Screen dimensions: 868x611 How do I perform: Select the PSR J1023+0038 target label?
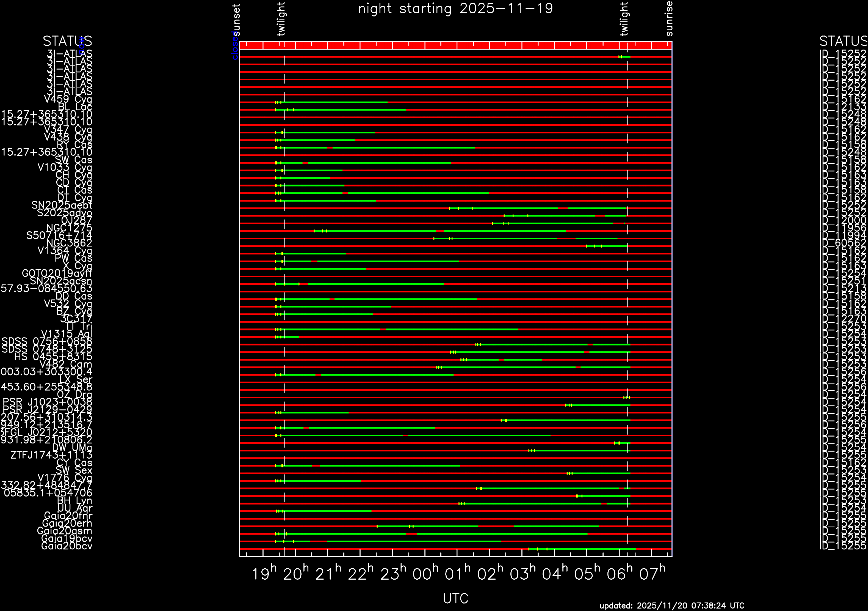click(x=47, y=402)
